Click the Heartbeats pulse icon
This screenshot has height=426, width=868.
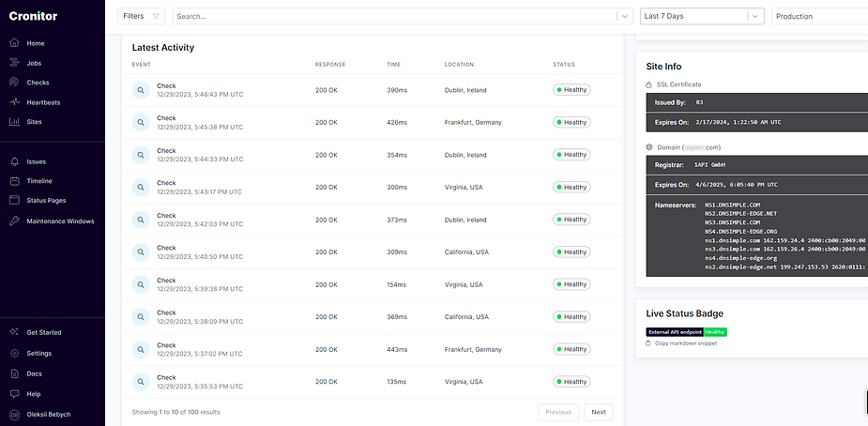click(14, 102)
